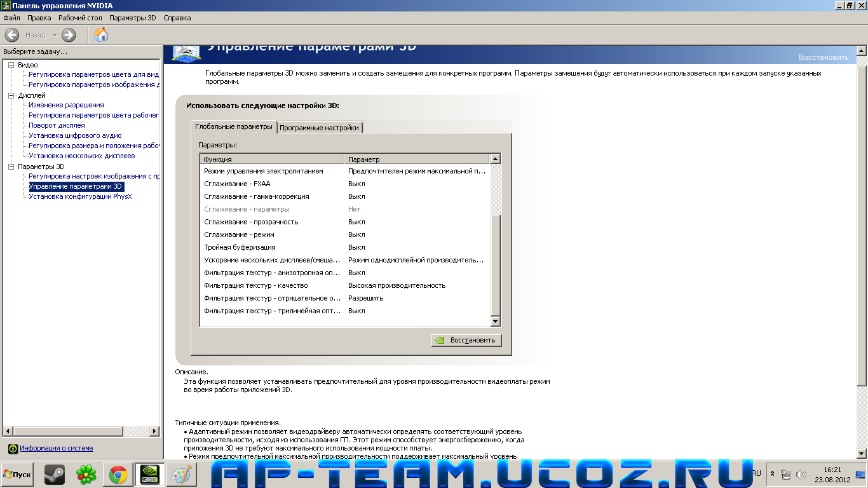The height and width of the screenshot is (488, 868).
Task: Open Steam from taskbar
Action: [55, 475]
